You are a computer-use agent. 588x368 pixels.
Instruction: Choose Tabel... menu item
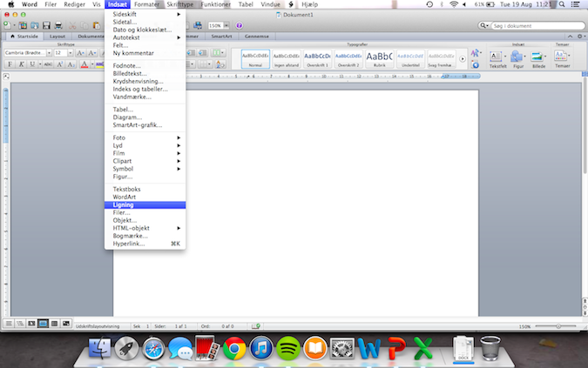tap(145, 110)
